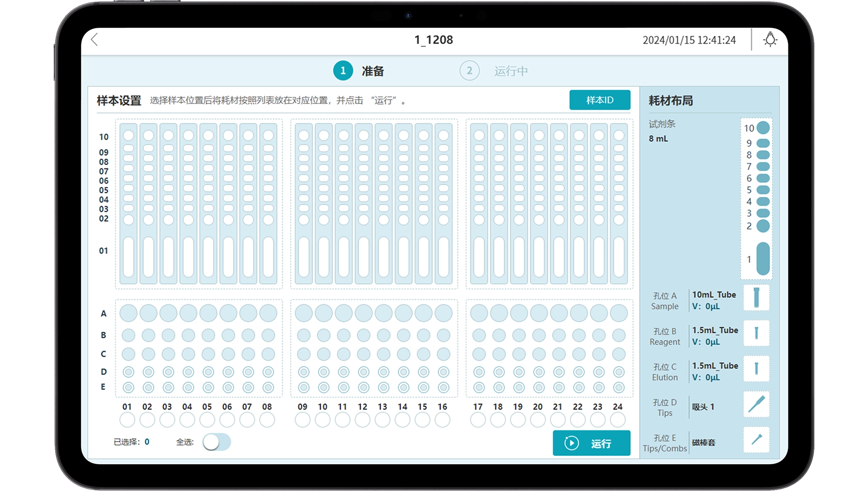
Task: Toggle the 全选 select-all switch
Action: tap(216, 442)
